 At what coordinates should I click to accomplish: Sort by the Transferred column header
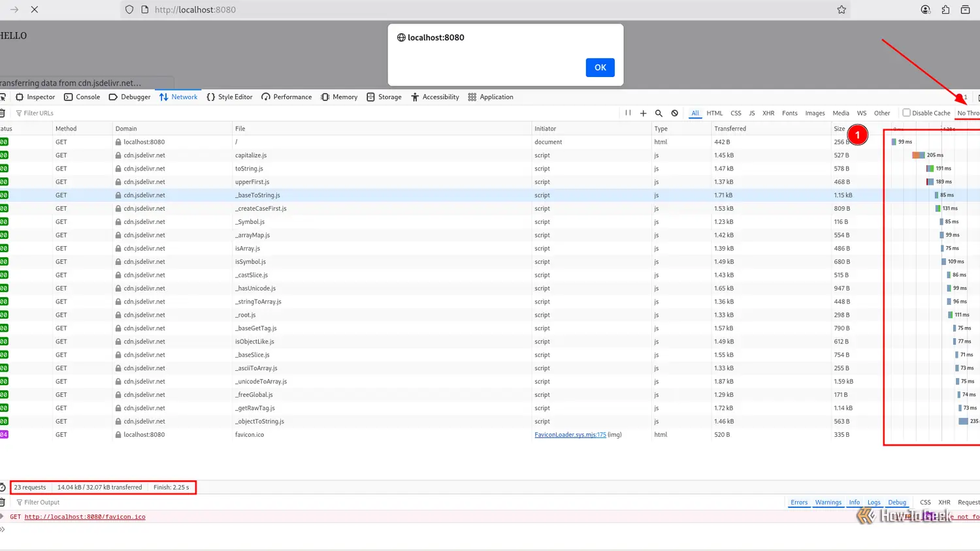pyautogui.click(x=771, y=129)
